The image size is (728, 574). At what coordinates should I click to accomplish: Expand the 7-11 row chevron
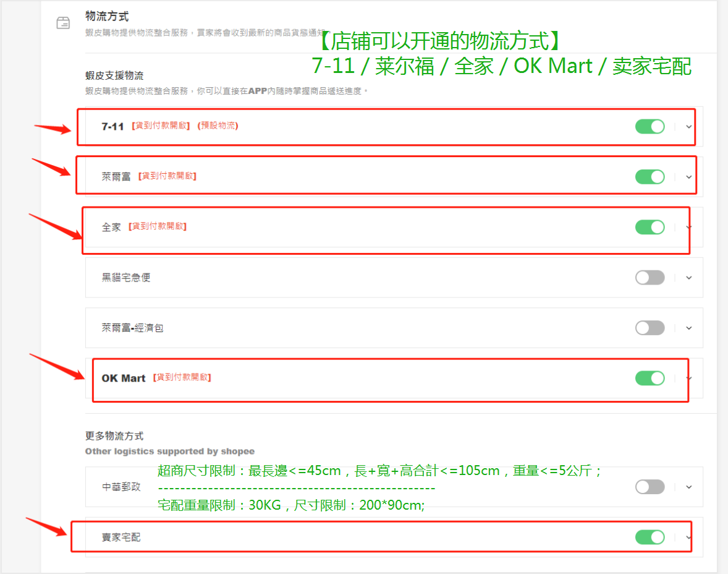click(689, 126)
